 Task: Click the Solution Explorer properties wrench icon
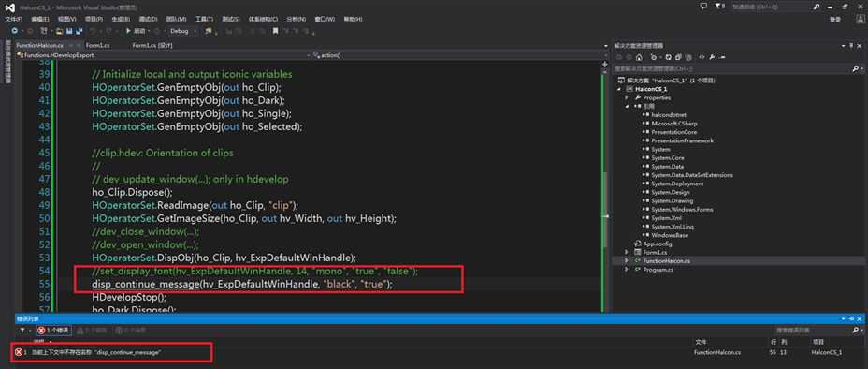coord(712,58)
